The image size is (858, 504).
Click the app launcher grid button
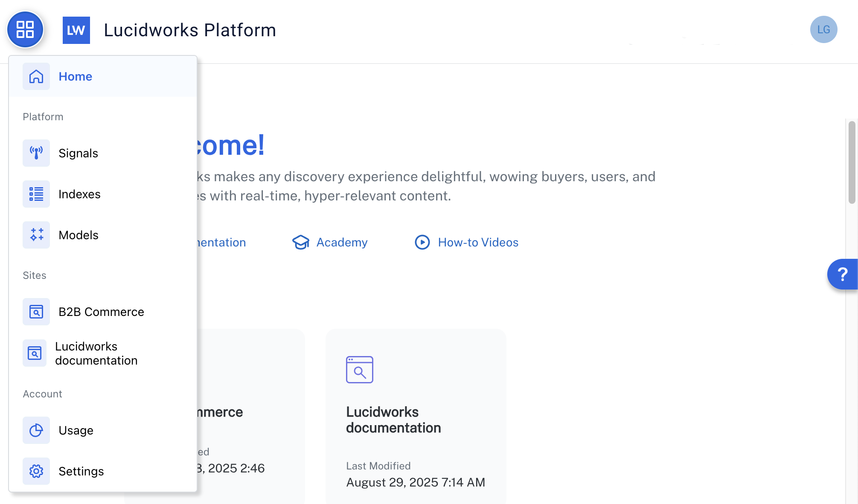[x=25, y=30]
